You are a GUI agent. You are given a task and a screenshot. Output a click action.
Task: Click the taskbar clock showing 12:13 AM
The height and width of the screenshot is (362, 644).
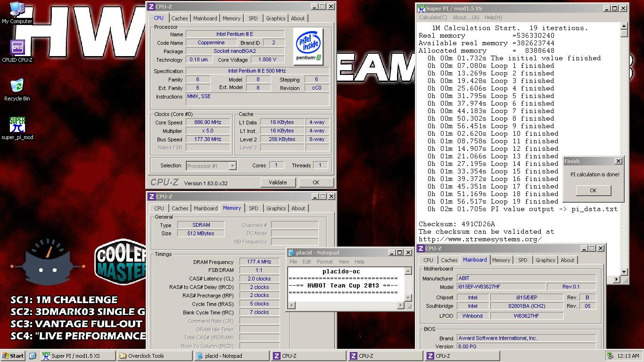(627, 356)
